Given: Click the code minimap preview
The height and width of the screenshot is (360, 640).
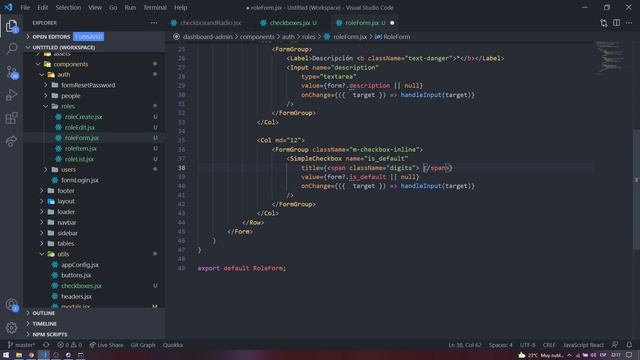Looking at the screenshot, I should click(610, 57).
